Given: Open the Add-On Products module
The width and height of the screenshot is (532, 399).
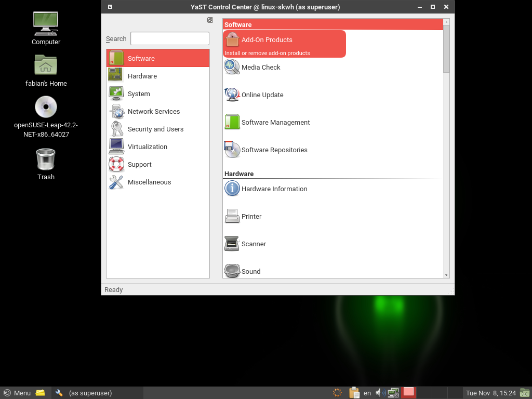Looking at the screenshot, I should [x=267, y=40].
